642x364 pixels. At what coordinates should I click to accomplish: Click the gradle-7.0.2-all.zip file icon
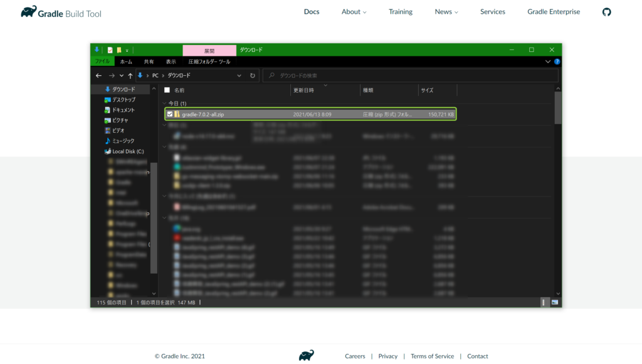pyautogui.click(x=177, y=114)
